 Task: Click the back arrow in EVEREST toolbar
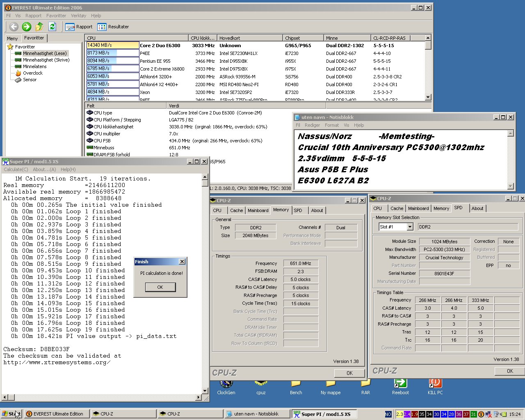(x=14, y=27)
